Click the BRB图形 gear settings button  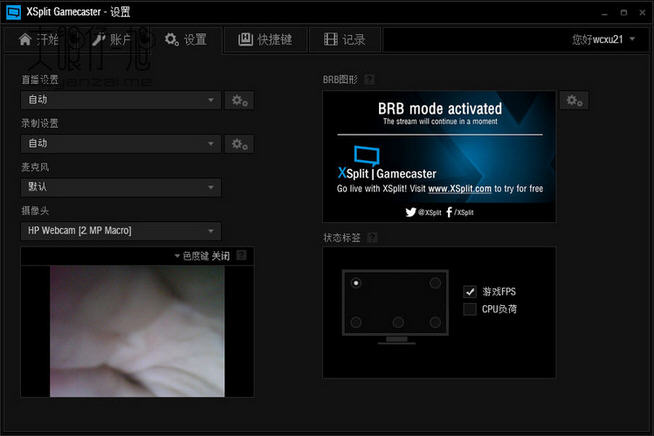pos(574,100)
